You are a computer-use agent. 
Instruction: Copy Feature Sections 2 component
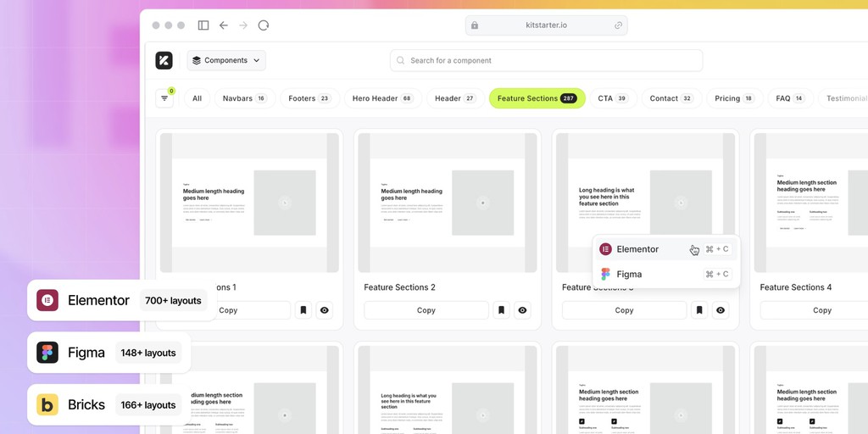click(426, 310)
